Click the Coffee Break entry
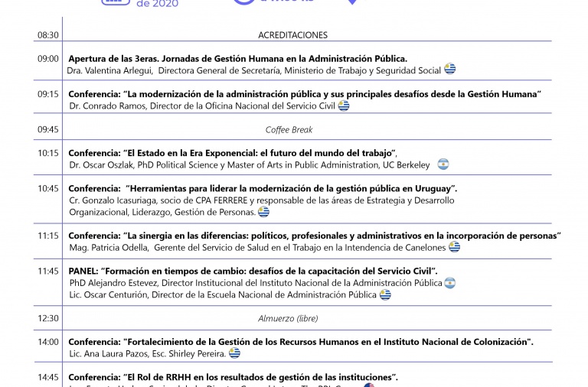The height and width of the screenshot is (387, 588). (289, 129)
